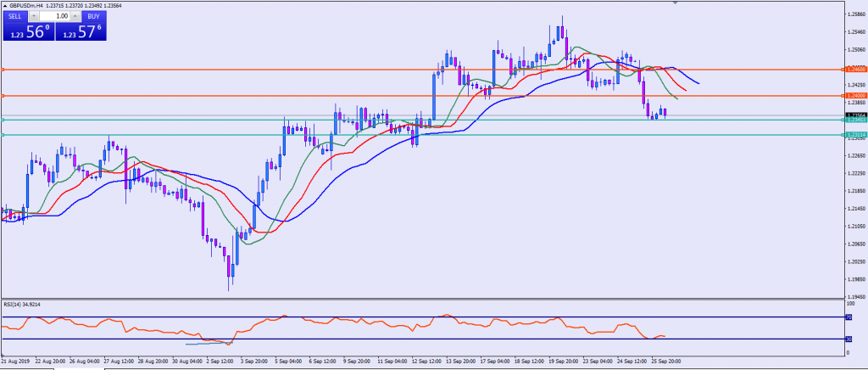Increase lot volume with the up arrow
The width and height of the screenshot is (868, 370).
76,16
